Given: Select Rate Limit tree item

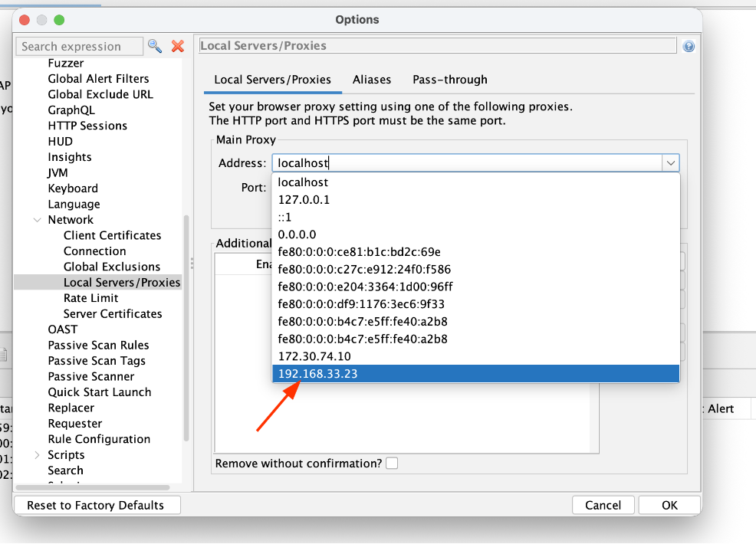Looking at the screenshot, I should pyautogui.click(x=91, y=298).
